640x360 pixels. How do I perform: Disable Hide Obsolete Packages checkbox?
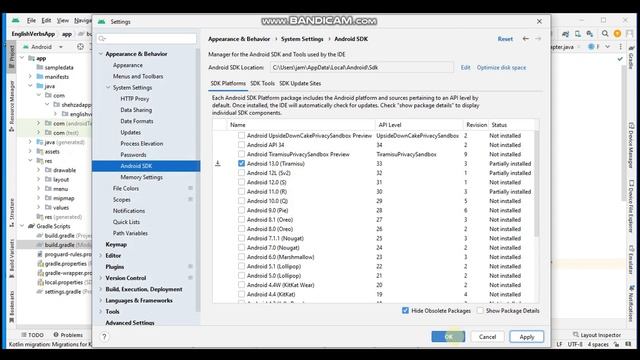tap(405, 311)
